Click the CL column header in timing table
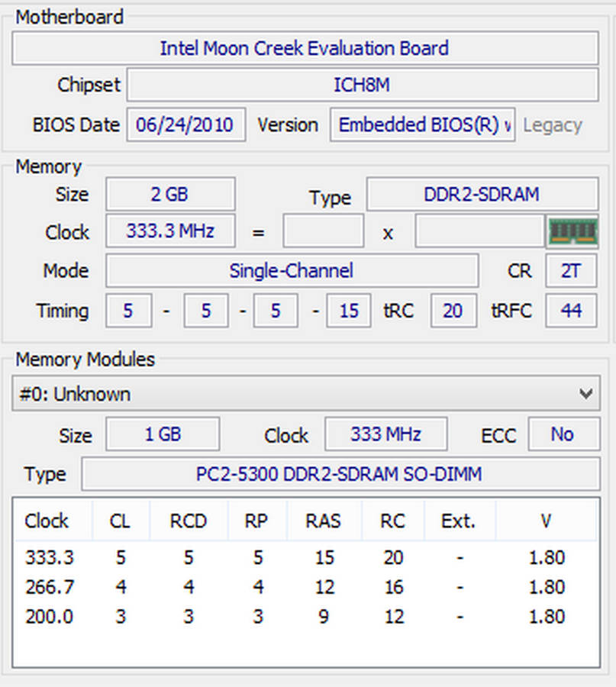 [120, 521]
